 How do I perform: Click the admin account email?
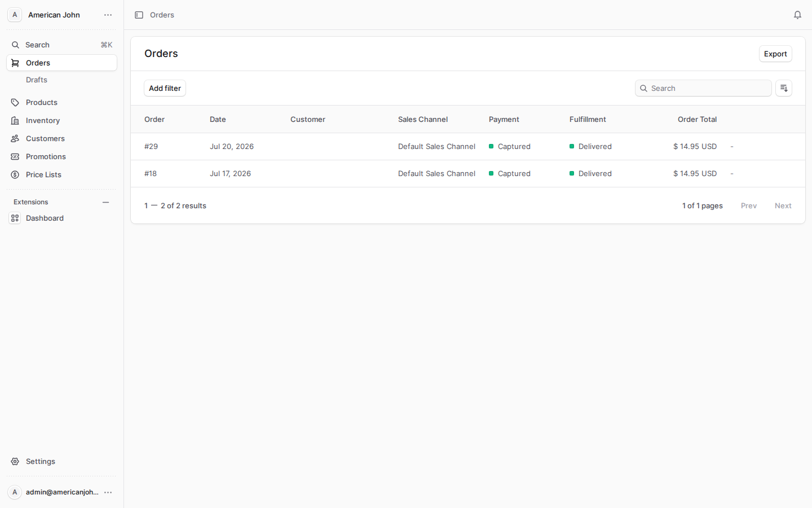tap(62, 492)
